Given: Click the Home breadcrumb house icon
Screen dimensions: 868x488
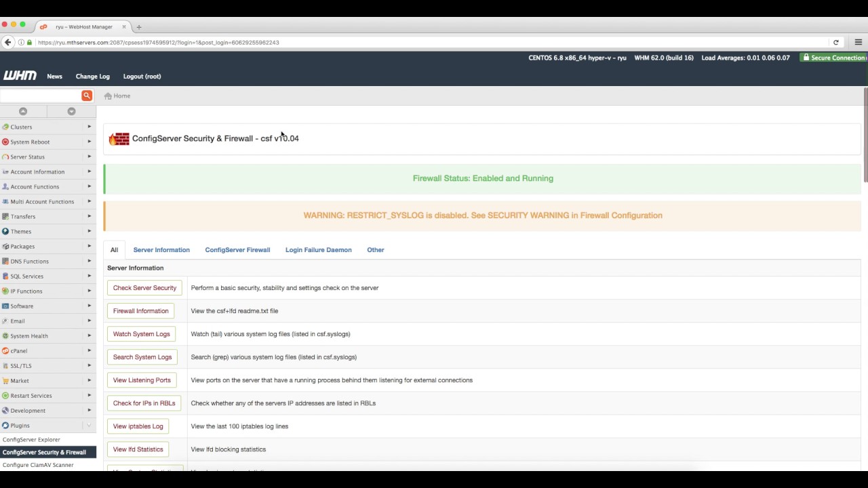Looking at the screenshot, I should [x=108, y=96].
